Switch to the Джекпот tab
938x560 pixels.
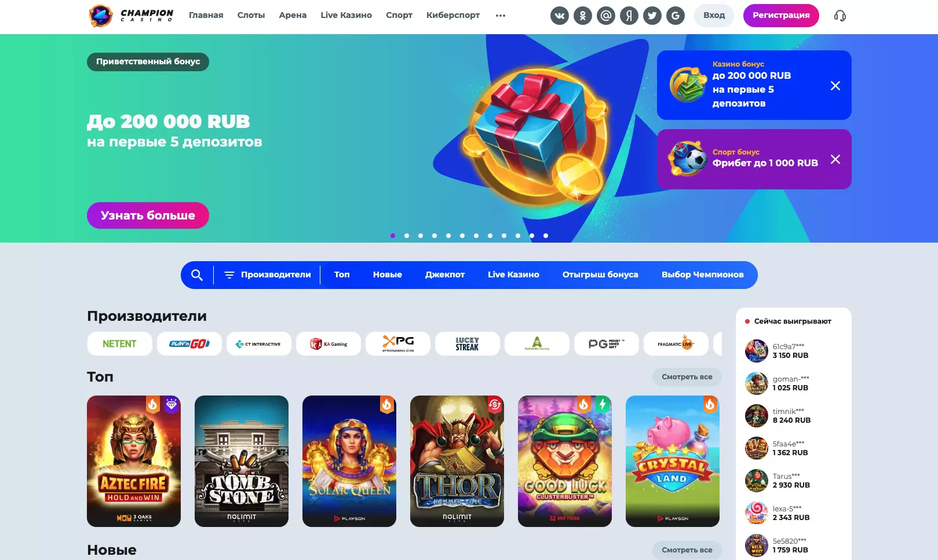click(445, 274)
